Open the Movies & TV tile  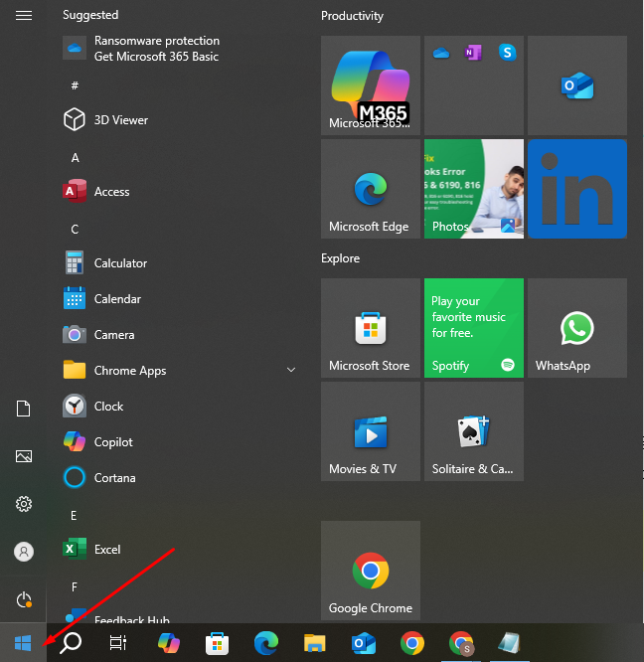[x=370, y=431]
